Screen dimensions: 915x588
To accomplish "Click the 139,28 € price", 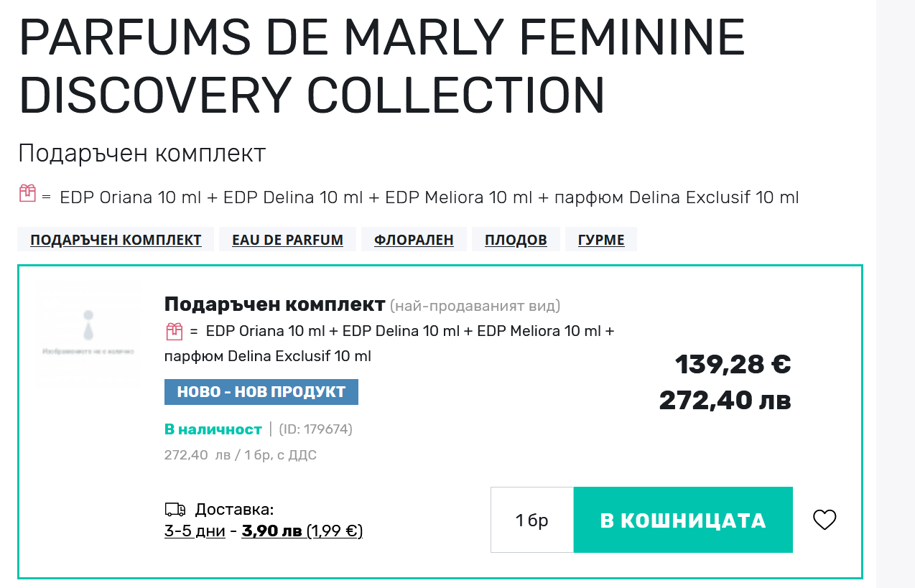I will coord(733,365).
